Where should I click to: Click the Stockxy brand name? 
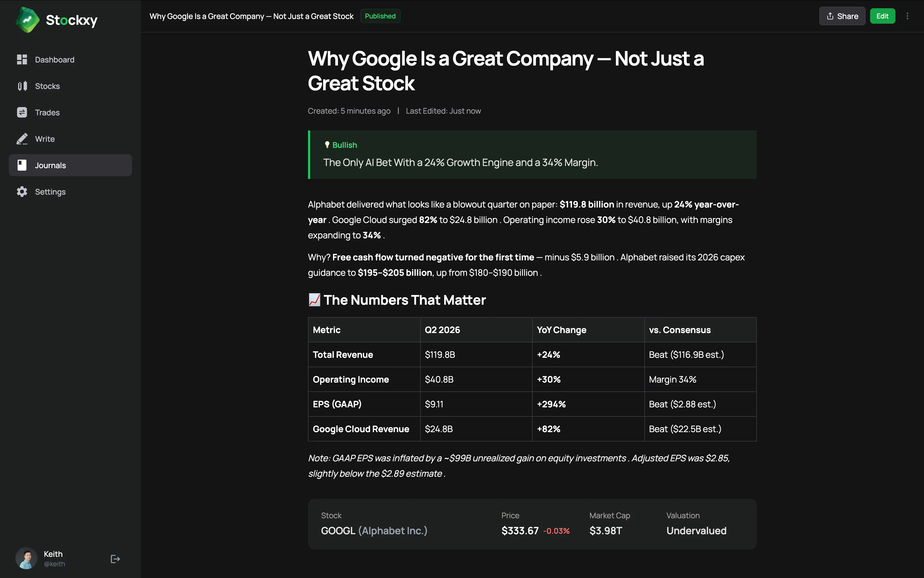click(x=71, y=20)
